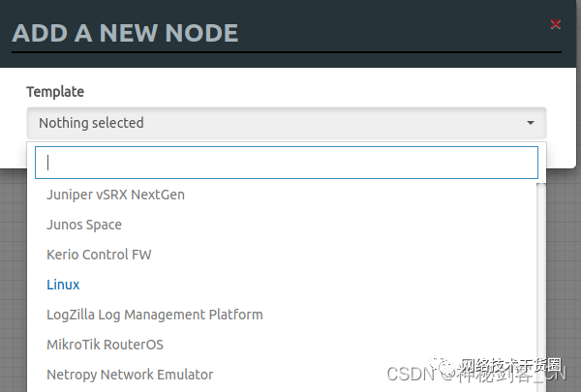Screen dimensions: 581x392
Task: Focus the template search input field
Action: 286,163
